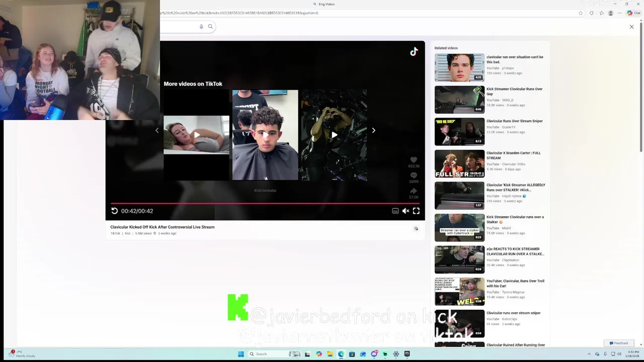This screenshot has width=644, height=362.
Task: Open 'Clavicular runs over stream sniper' KicksClips video
Action: point(513,313)
